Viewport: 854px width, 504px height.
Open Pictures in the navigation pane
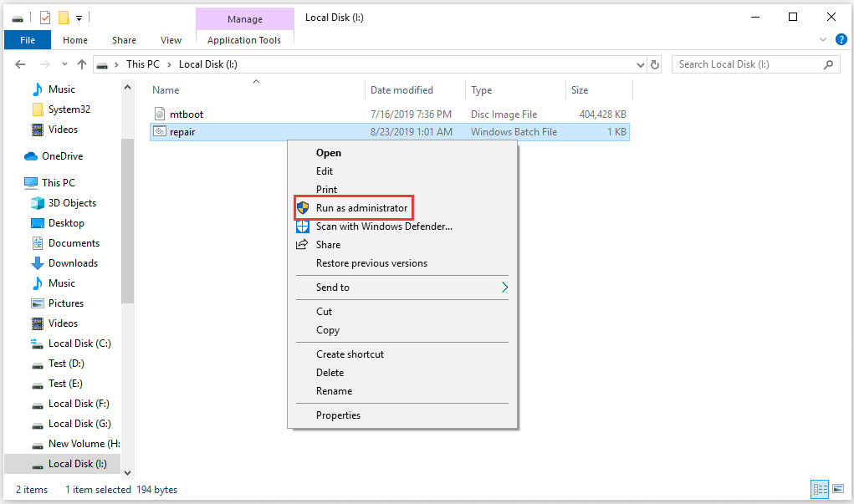66,303
